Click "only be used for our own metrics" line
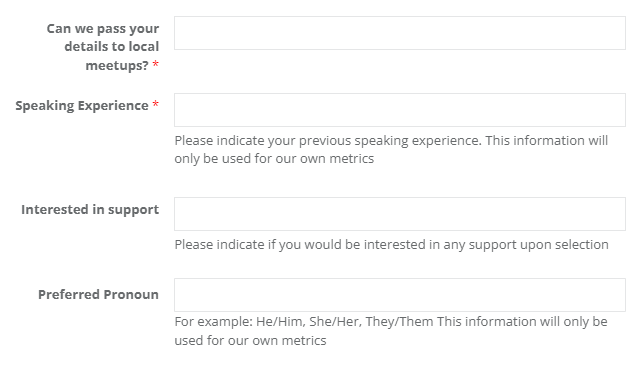The height and width of the screenshot is (372, 637). point(274,158)
